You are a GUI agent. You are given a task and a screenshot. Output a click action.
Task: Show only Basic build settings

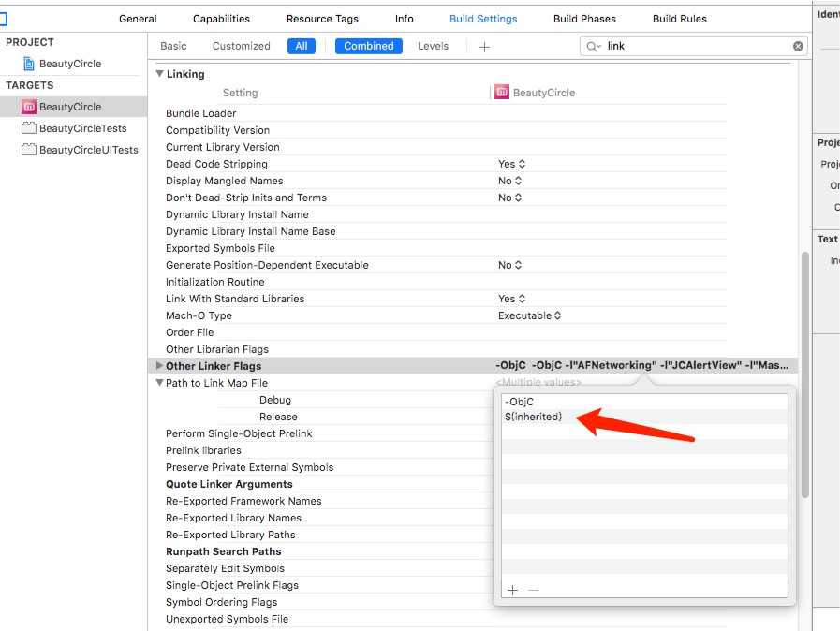[173, 46]
